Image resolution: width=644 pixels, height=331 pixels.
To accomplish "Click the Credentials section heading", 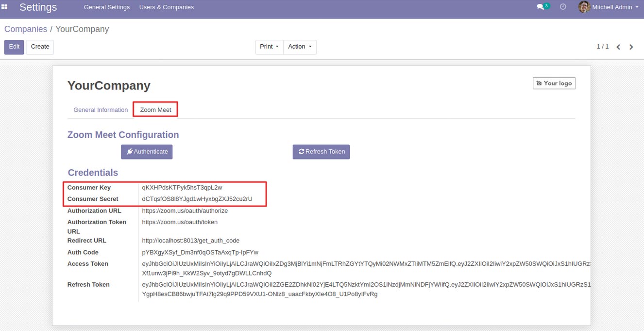I will coord(93,173).
